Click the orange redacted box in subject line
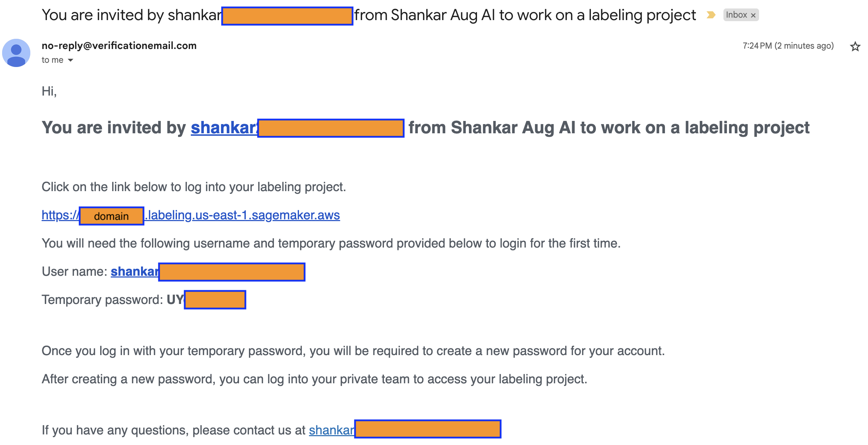Screen dimensions: 868x445 coord(287,16)
